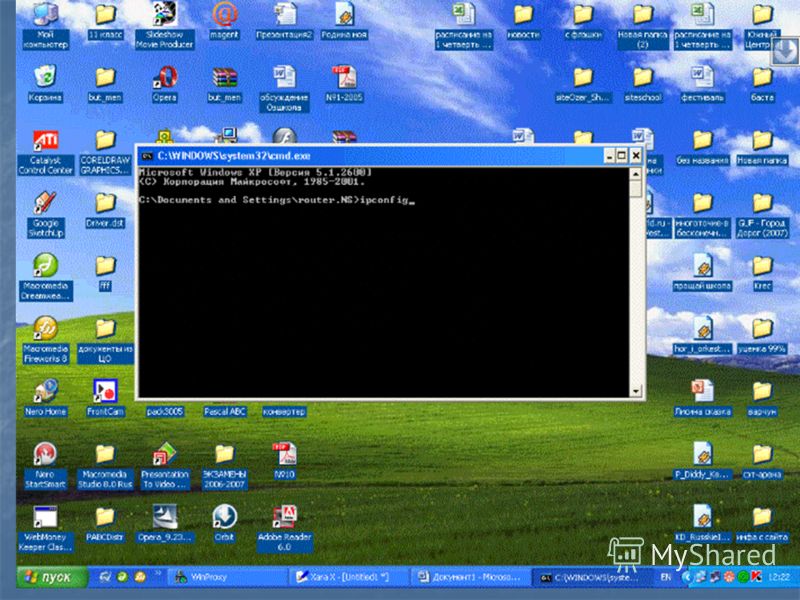Select the конвертер label on desktop
800x600 pixels.
tap(284, 412)
